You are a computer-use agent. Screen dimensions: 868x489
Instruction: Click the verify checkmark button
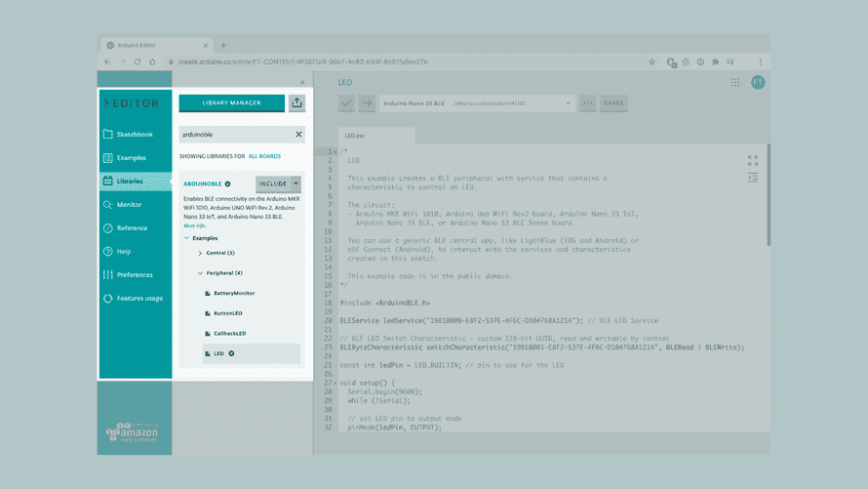[346, 103]
